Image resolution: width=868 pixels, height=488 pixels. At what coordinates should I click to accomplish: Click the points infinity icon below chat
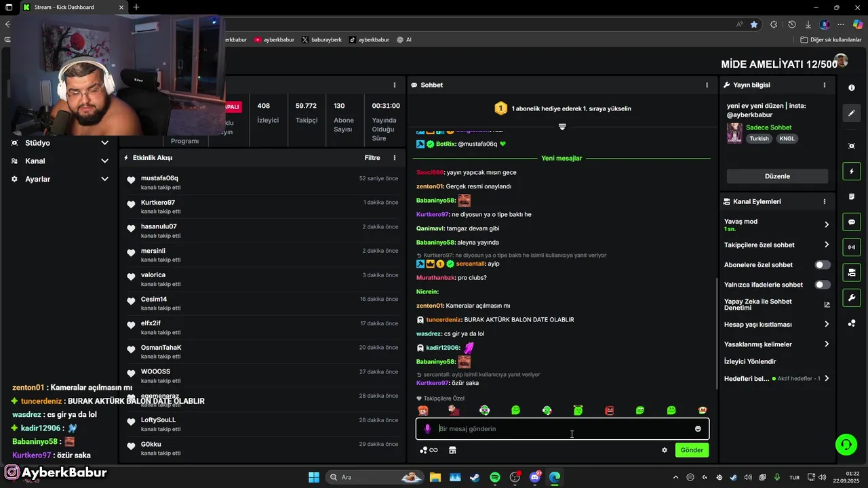pyautogui.click(x=429, y=450)
